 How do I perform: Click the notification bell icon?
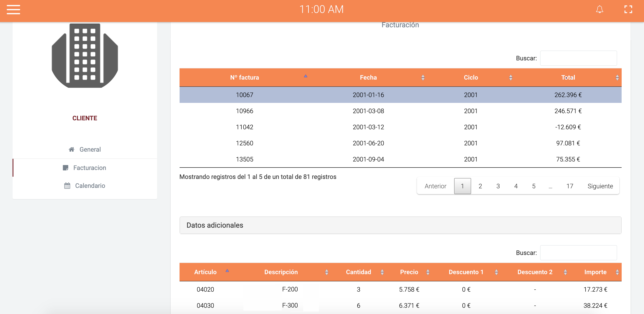point(599,9)
